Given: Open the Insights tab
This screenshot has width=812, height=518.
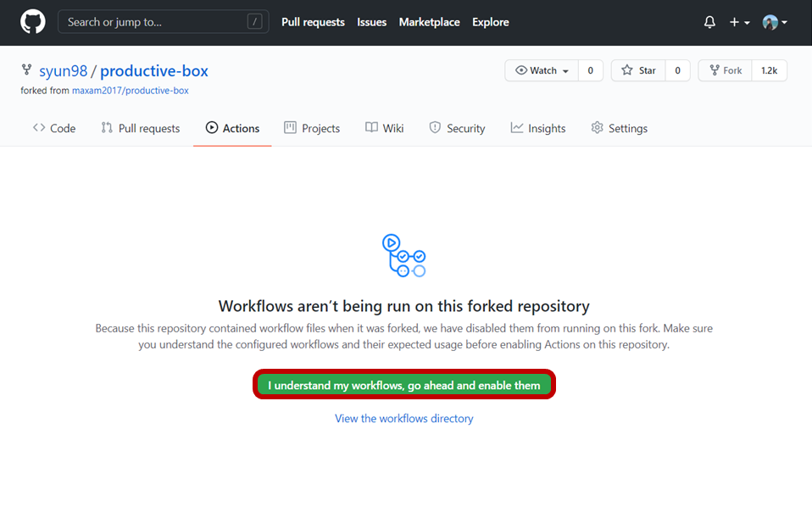Looking at the screenshot, I should 538,129.
